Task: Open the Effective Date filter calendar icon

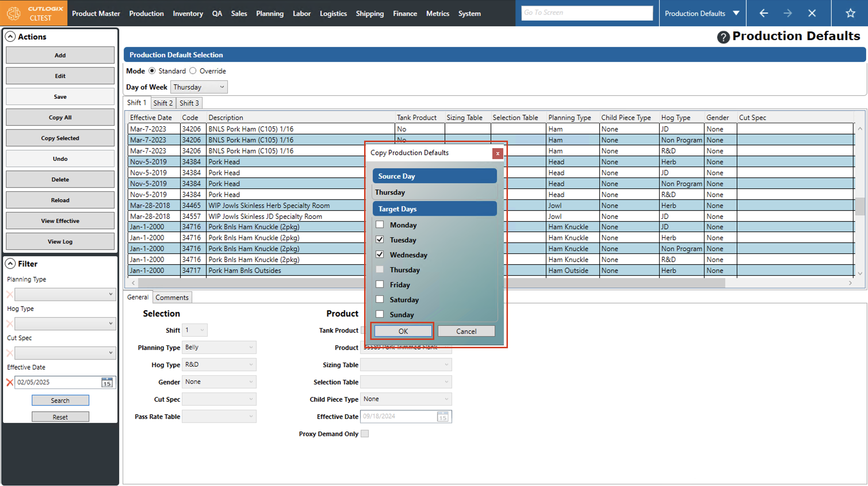Action: coord(107,382)
